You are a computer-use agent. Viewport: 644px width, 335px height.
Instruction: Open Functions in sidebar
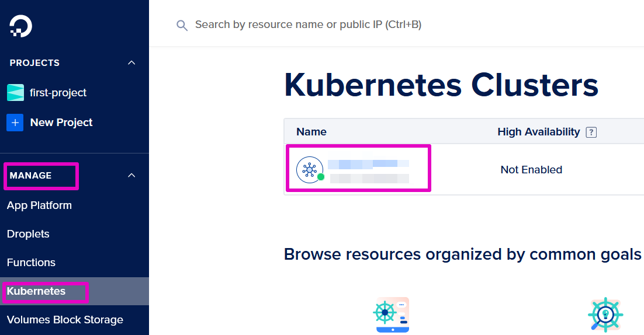pos(31,263)
